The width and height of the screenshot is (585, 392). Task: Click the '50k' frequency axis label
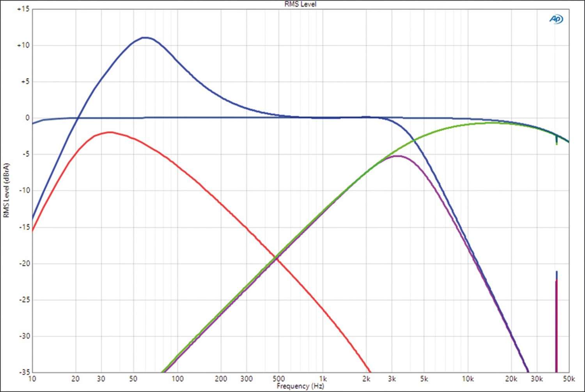coord(569,379)
